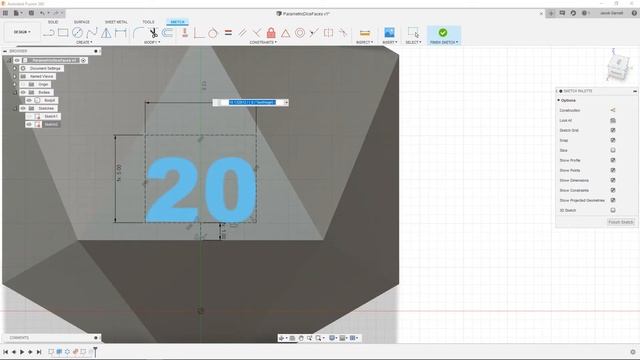Apply Concentric constraint
This screenshot has height=360, width=640.
click(x=300, y=33)
